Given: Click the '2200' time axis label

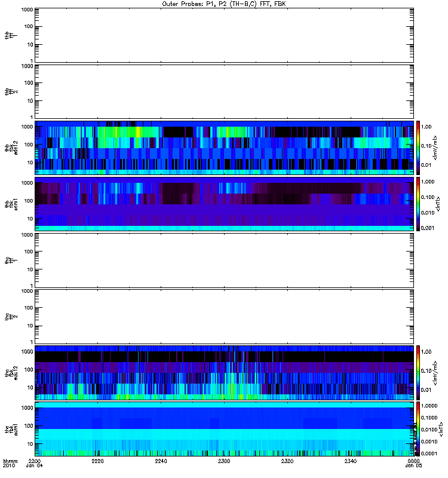Looking at the screenshot, I should click(x=34, y=461).
